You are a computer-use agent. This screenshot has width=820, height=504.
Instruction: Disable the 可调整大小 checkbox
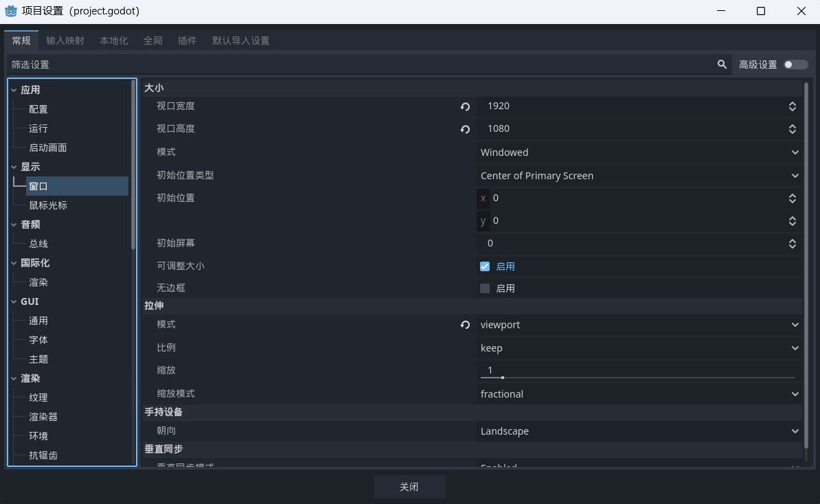click(x=485, y=266)
